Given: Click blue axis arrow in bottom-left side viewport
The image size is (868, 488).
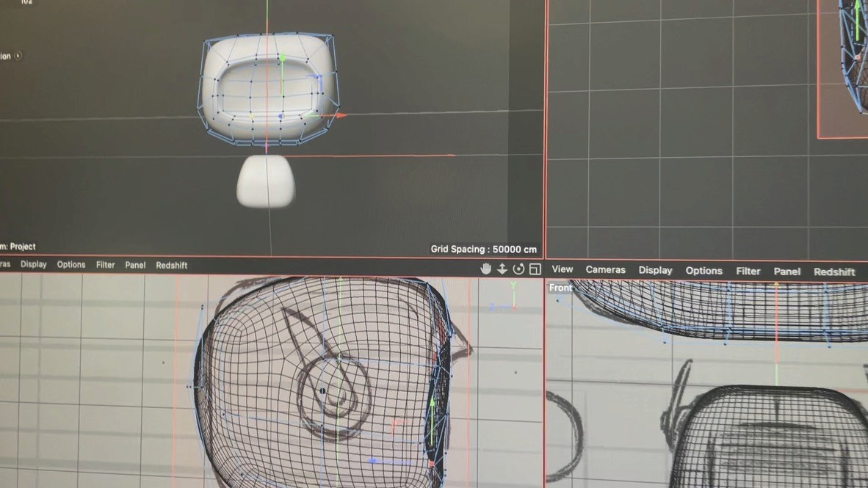Looking at the screenshot, I should pos(374,461).
